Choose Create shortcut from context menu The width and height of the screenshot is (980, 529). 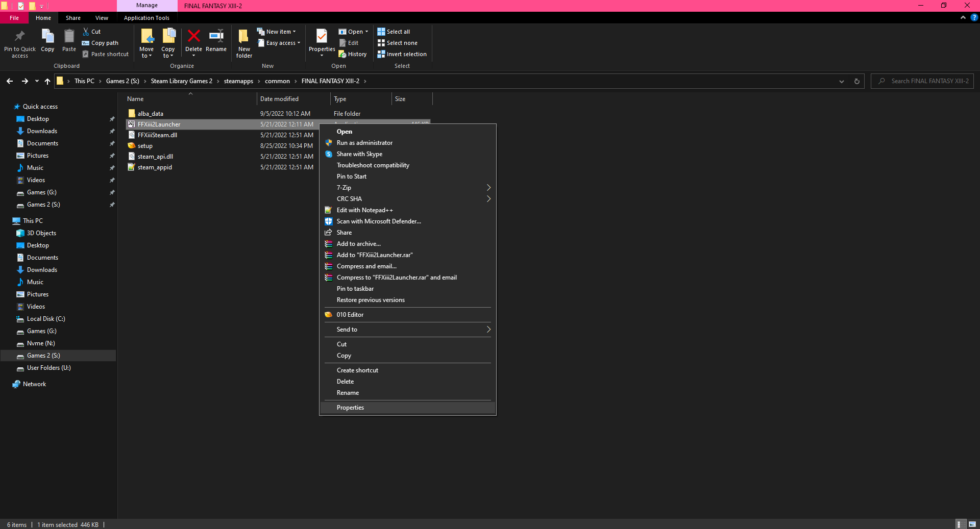point(407,370)
